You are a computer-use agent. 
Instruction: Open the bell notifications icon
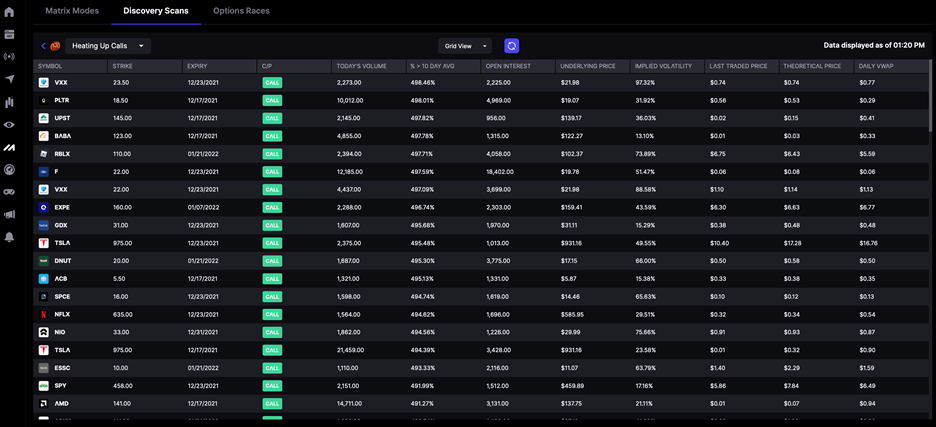pyautogui.click(x=9, y=238)
